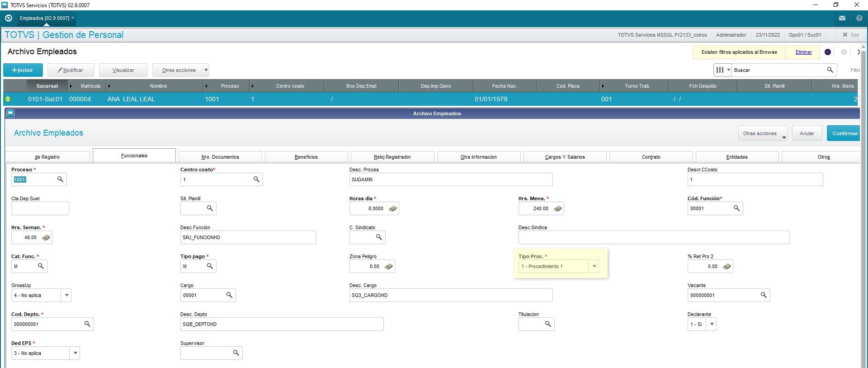Click the calculator icon beside Horas día
The height and width of the screenshot is (368, 868).
pos(392,208)
